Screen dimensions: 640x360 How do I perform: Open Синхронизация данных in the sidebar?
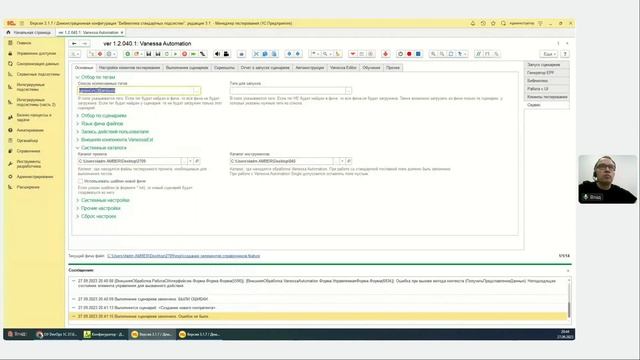tap(38, 64)
